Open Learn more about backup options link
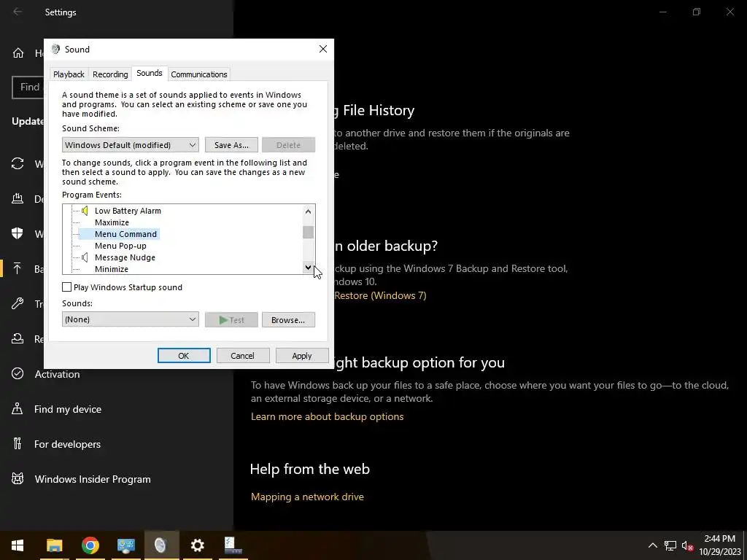This screenshot has height=560, width=747. 328,416
